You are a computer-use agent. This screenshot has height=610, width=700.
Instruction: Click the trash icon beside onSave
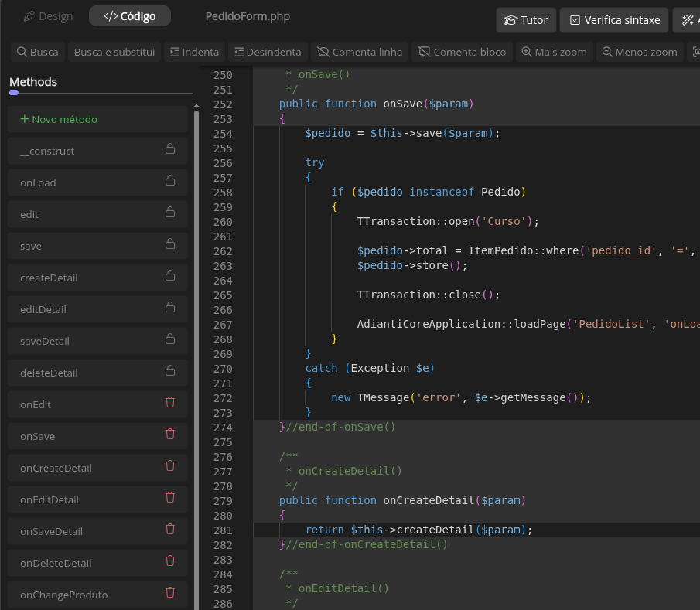coord(170,434)
